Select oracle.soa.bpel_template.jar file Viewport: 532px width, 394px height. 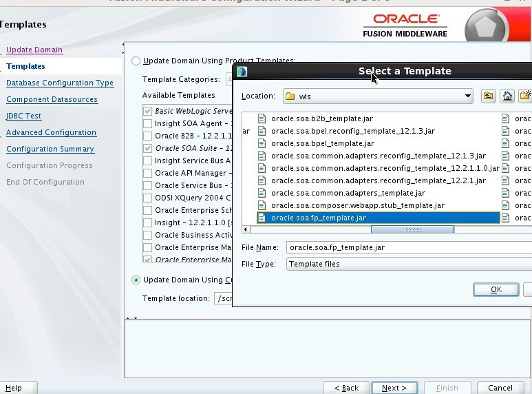point(323,143)
